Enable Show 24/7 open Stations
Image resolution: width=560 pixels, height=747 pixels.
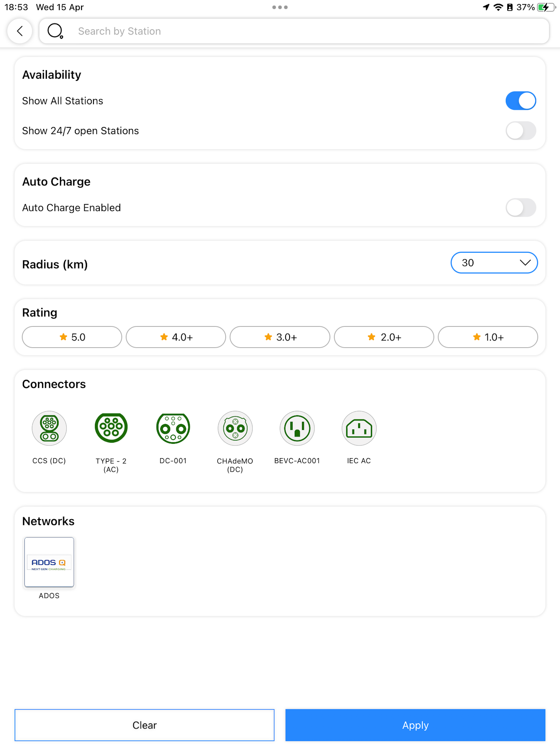[x=520, y=131]
